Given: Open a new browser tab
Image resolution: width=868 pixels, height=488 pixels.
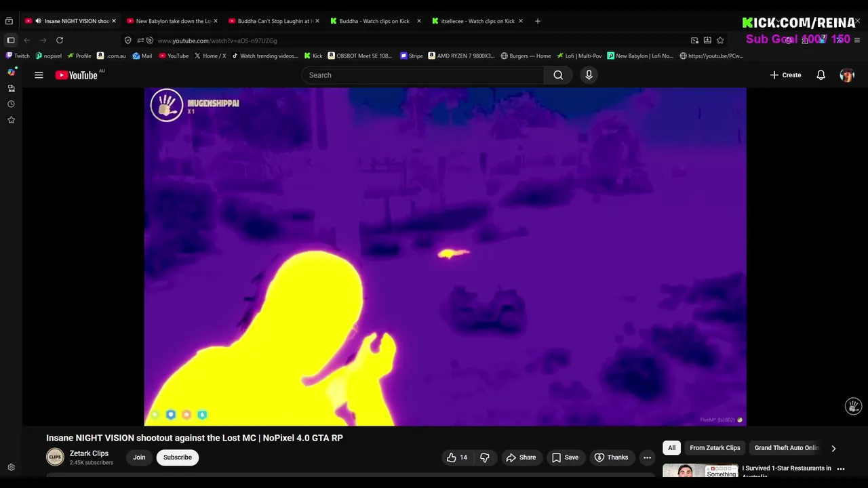Looking at the screenshot, I should pyautogui.click(x=538, y=21).
